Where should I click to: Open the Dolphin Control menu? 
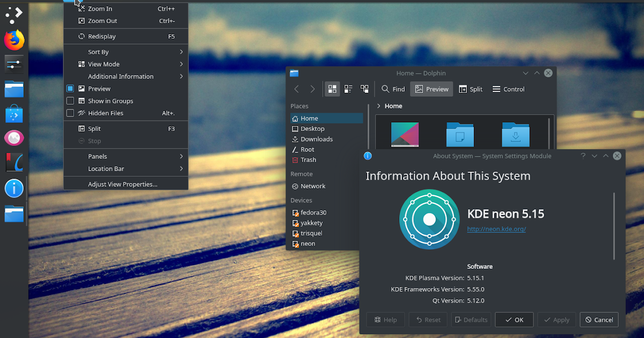click(508, 89)
